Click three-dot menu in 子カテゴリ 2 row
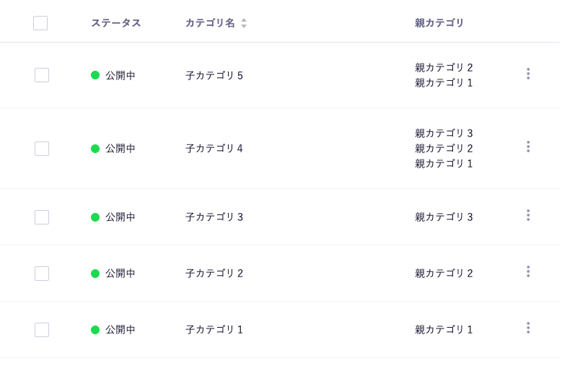Viewport: 588px width, 384px height. pos(528,271)
